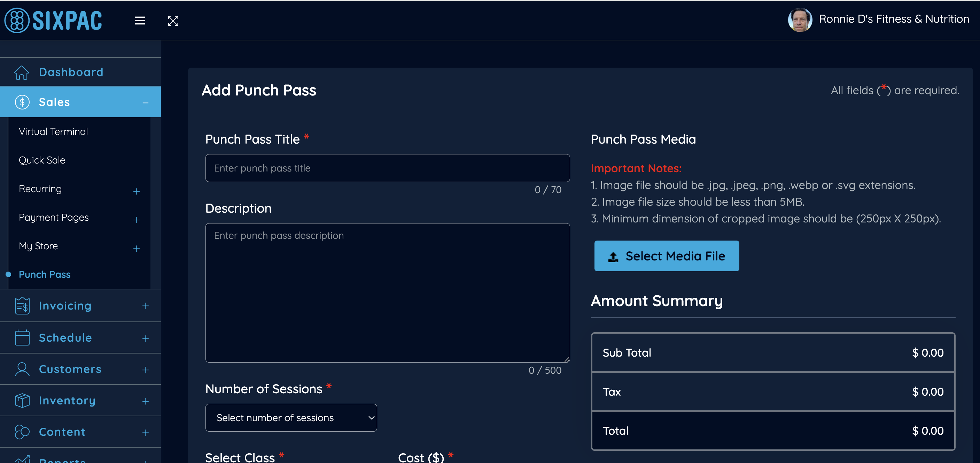This screenshot has height=463, width=980.
Task: Open Virtual Terminal from the sidebar
Action: 53,132
